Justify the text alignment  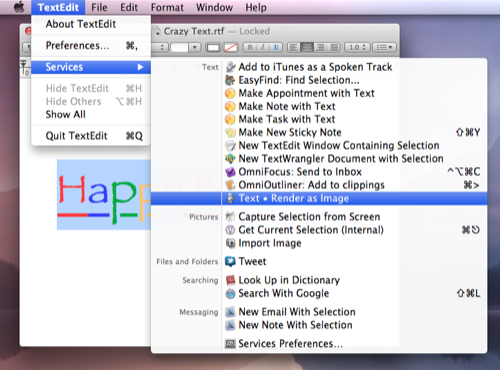pyautogui.click(x=333, y=47)
